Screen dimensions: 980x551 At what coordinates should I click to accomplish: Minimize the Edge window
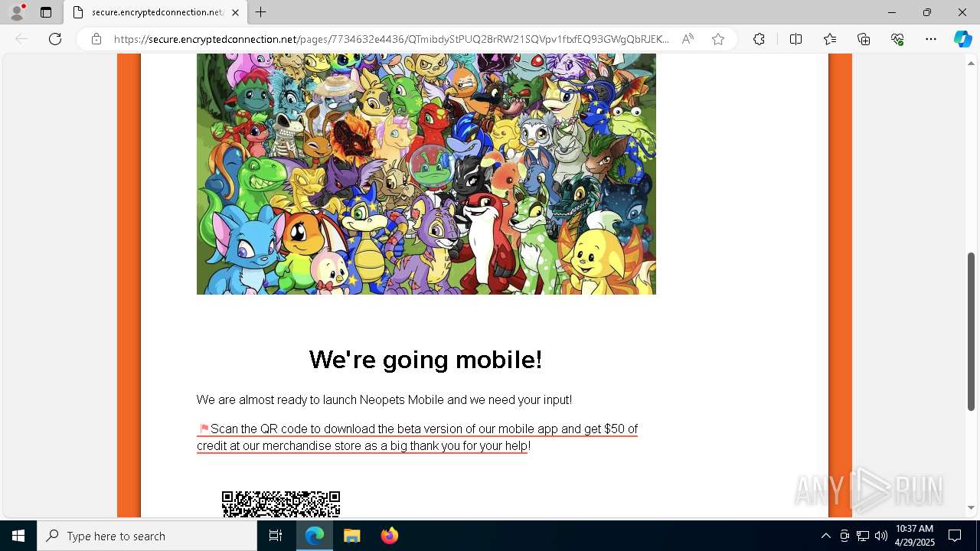click(x=892, y=12)
